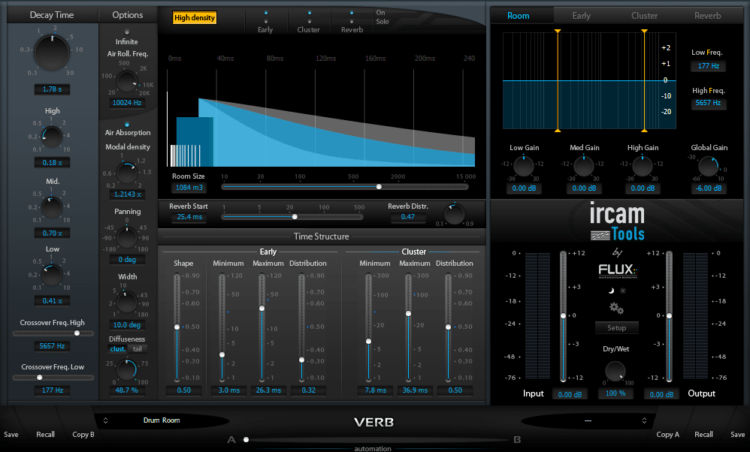Select the tail diffuseness mode
This screenshot has height=452, width=750.
pos(137,349)
